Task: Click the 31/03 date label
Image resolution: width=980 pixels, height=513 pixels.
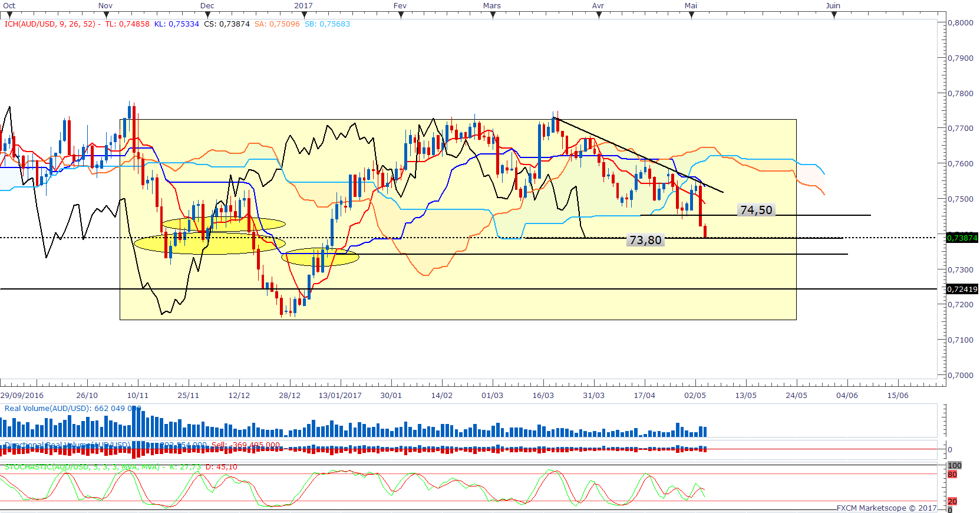Action: pyautogui.click(x=594, y=396)
